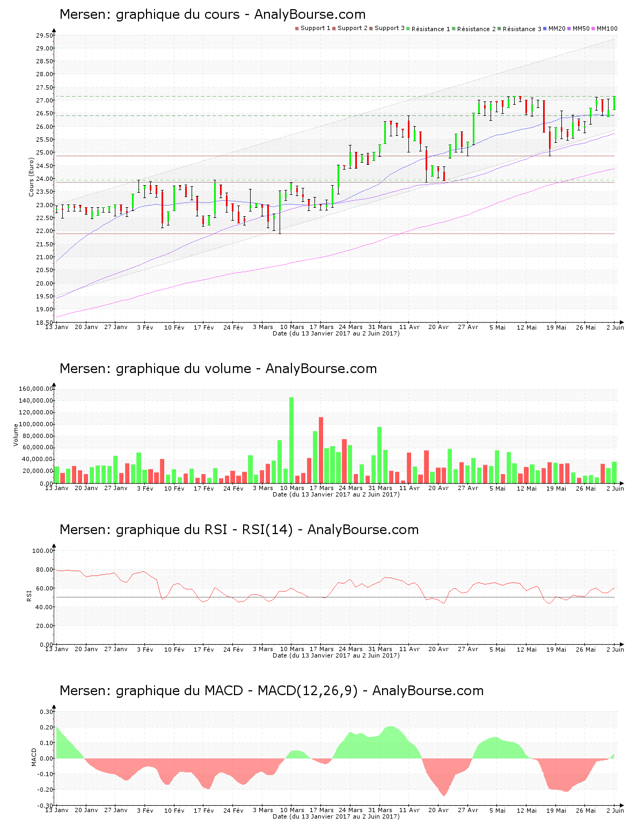Screen dimensions: 644x832
Task: Click the MM20 blue legend swatch
Action: click(545, 28)
